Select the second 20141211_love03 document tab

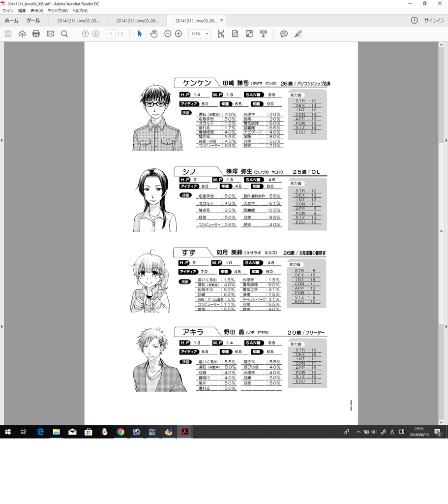tap(137, 21)
